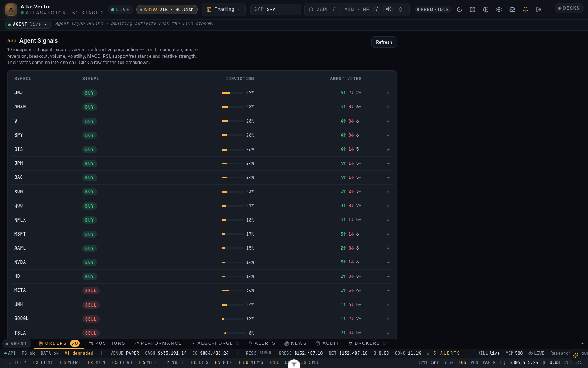Expand the NVDA row details arrow

coord(388,262)
